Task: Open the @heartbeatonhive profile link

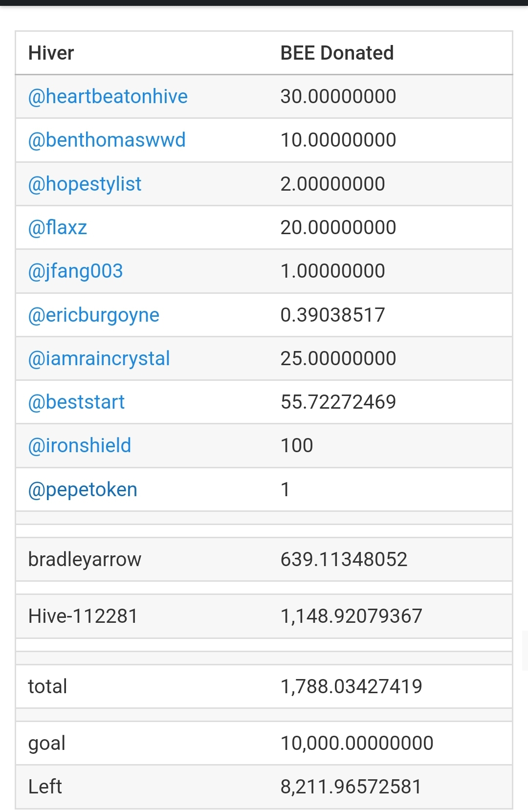Action: click(x=108, y=96)
